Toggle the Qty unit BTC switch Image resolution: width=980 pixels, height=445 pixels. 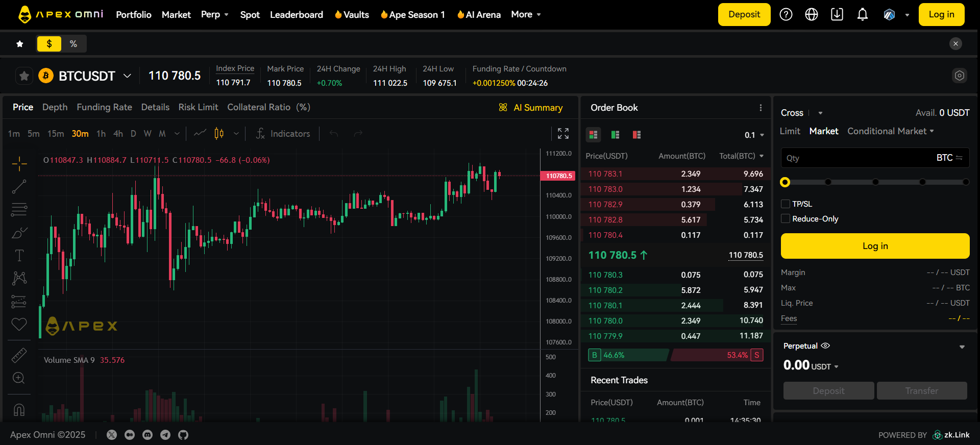pyautogui.click(x=949, y=158)
